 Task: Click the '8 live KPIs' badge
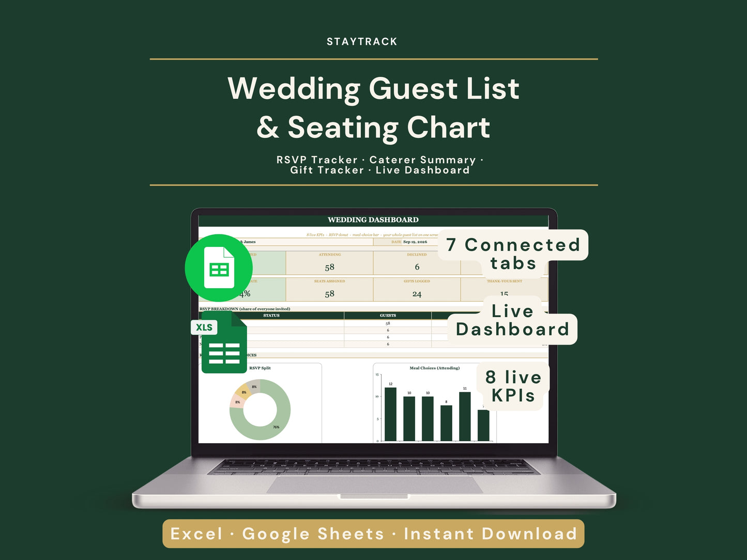pyautogui.click(x=513, y=386)
